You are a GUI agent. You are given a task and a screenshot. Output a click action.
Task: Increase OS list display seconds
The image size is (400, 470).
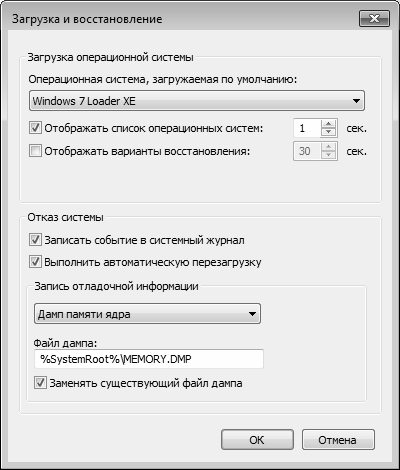329,124
